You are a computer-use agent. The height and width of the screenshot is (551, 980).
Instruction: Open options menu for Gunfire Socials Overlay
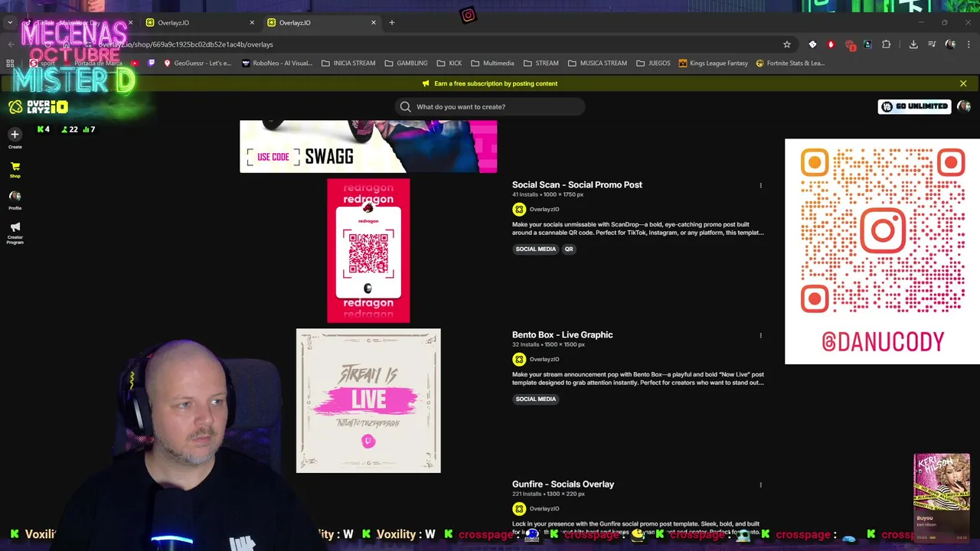pos(760,484)
